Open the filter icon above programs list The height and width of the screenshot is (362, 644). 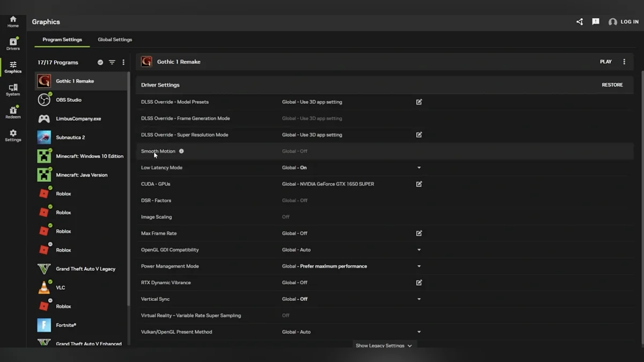coord(112,62)
